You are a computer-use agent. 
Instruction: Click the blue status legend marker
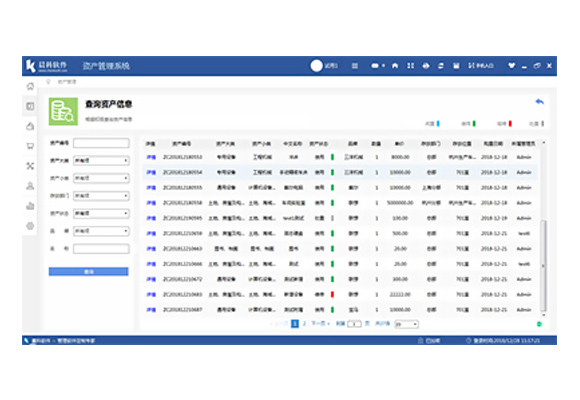pos(438,124)
